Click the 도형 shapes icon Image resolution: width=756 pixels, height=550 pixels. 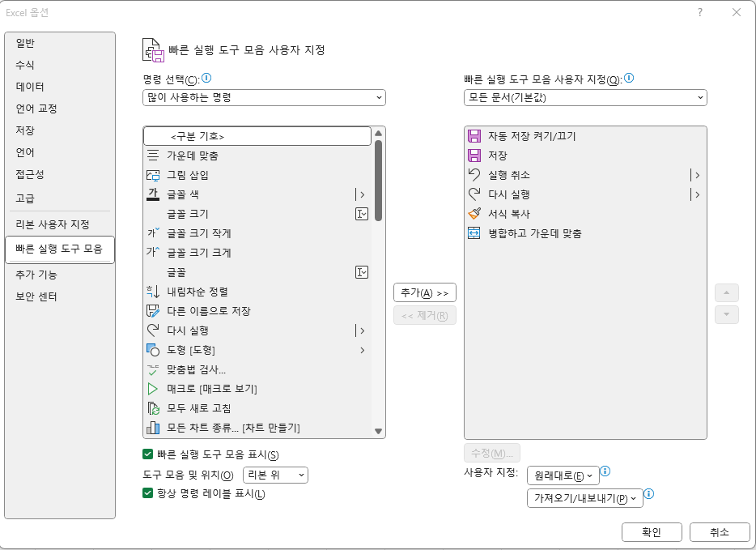pos(153,350)
